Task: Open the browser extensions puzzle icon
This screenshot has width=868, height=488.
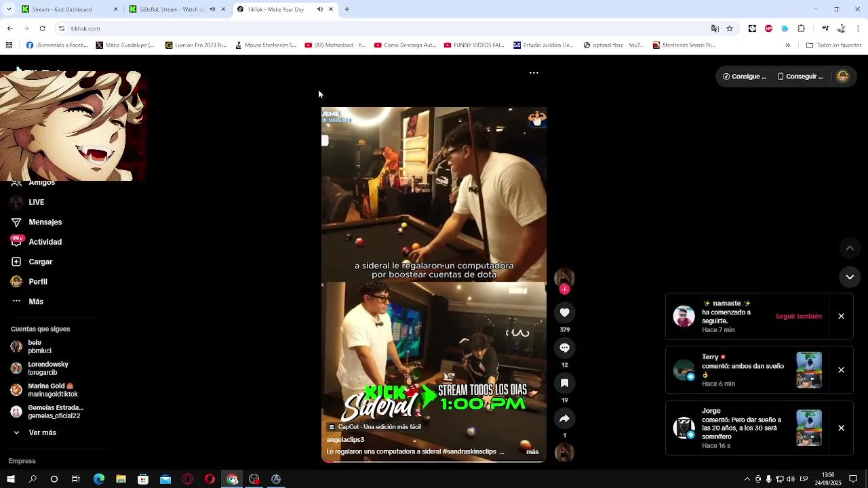Action: (801, 28)
